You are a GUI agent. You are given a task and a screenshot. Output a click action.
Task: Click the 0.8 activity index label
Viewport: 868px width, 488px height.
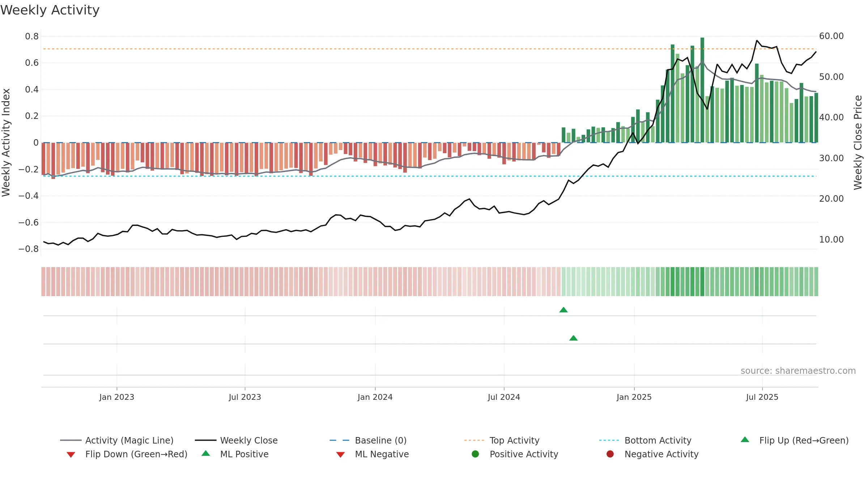point(32,36)
